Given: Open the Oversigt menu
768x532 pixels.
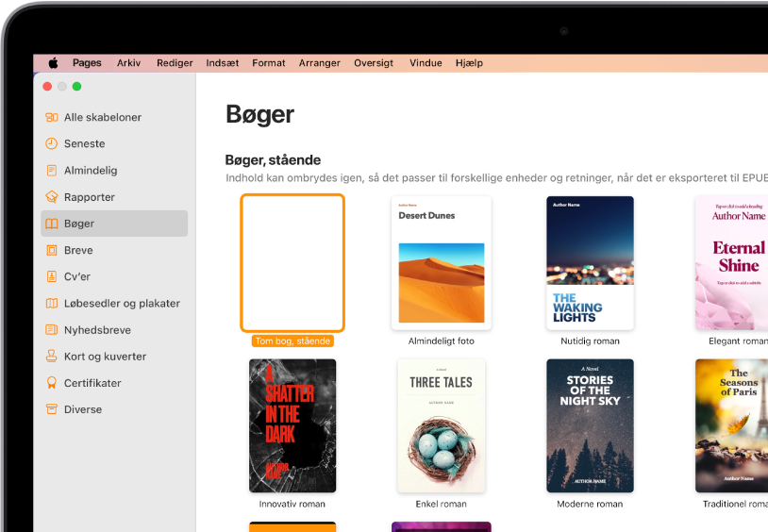Looking at the screenshot, I should tap(374, 62).
